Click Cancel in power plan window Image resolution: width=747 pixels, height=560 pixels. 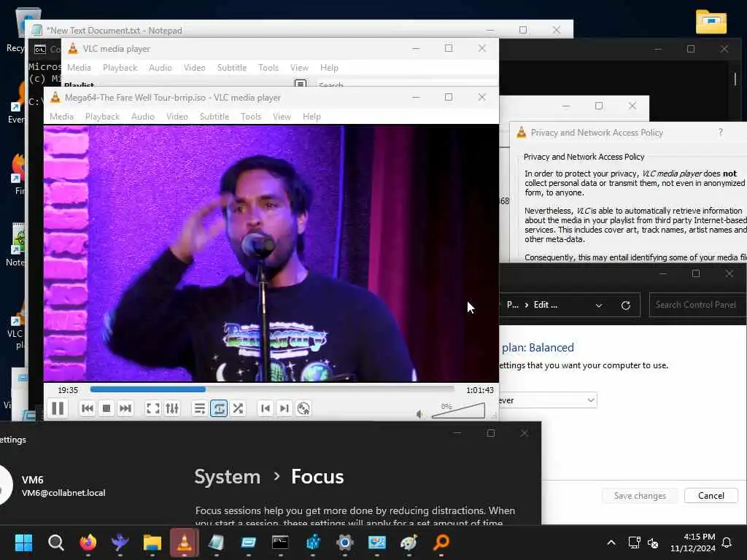[711, 496]
